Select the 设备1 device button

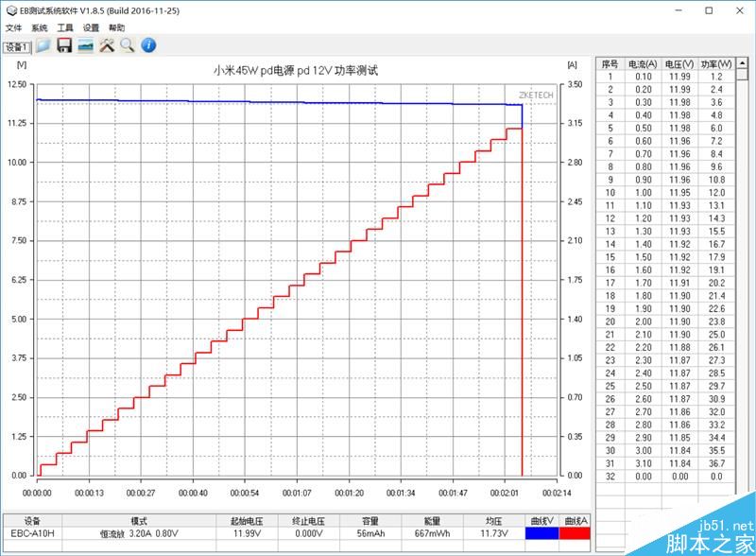tap(17, 47)
